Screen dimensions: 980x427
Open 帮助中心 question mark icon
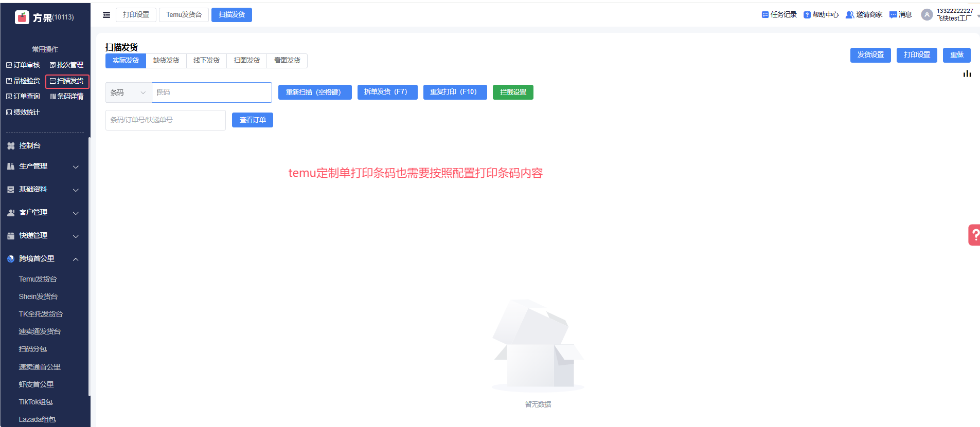807,14
